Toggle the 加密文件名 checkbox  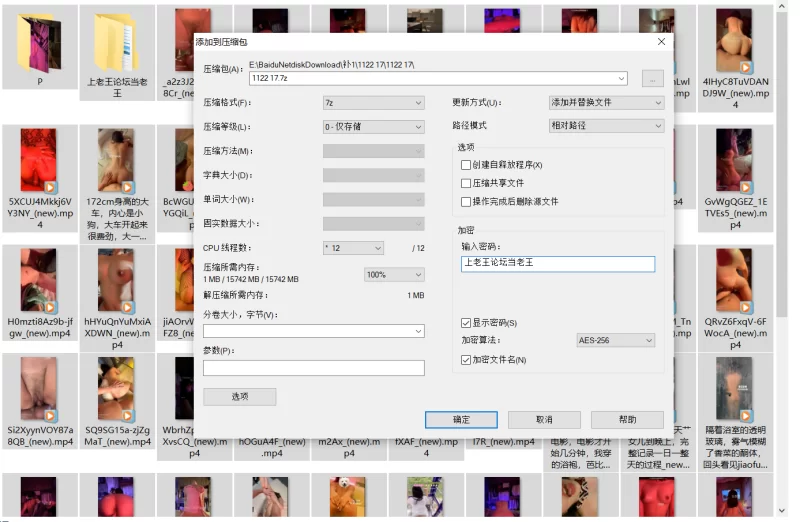(x=466, y=359)
